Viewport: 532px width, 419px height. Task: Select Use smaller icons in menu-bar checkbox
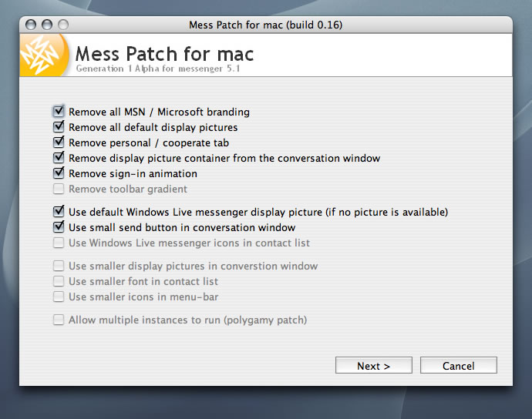(59, 297)
